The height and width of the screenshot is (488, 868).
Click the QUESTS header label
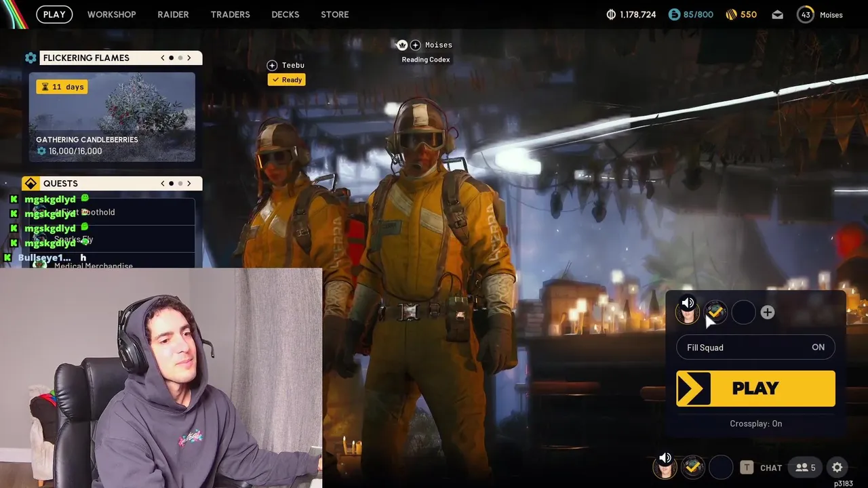pos(60,184)
